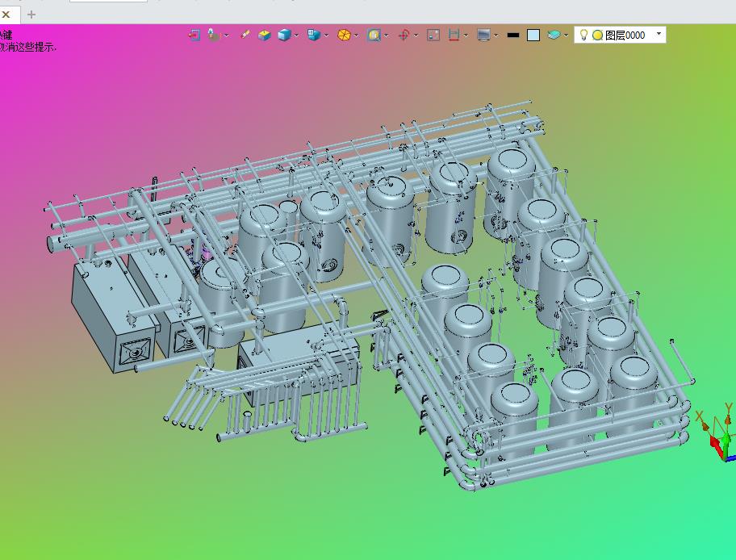Image resolution: width=736 pixels, height=560 pixels.
Task: Click the teal layer plane icon
Action: pos(554,36)
